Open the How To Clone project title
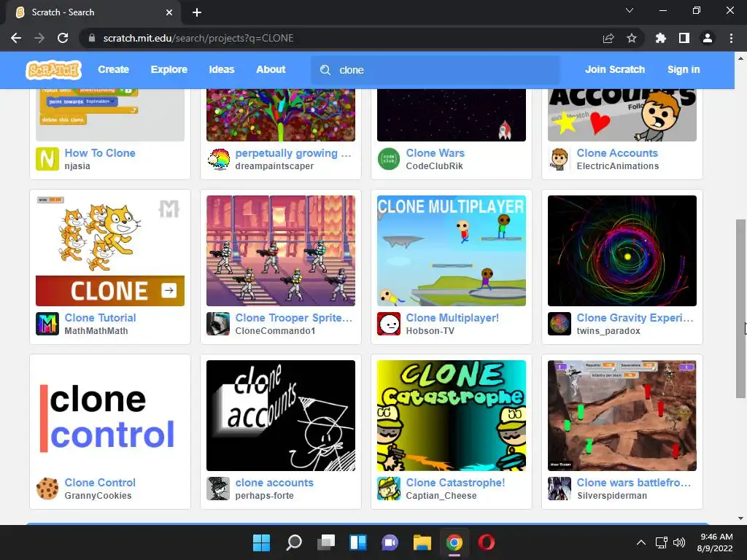747x560 pixels. coord(100,153)
